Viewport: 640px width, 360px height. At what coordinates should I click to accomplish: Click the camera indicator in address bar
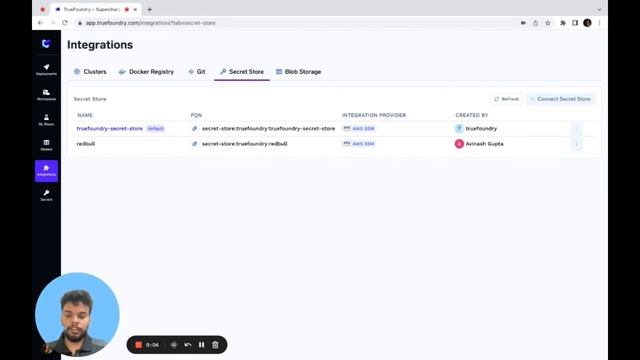[x=523, y=23]
